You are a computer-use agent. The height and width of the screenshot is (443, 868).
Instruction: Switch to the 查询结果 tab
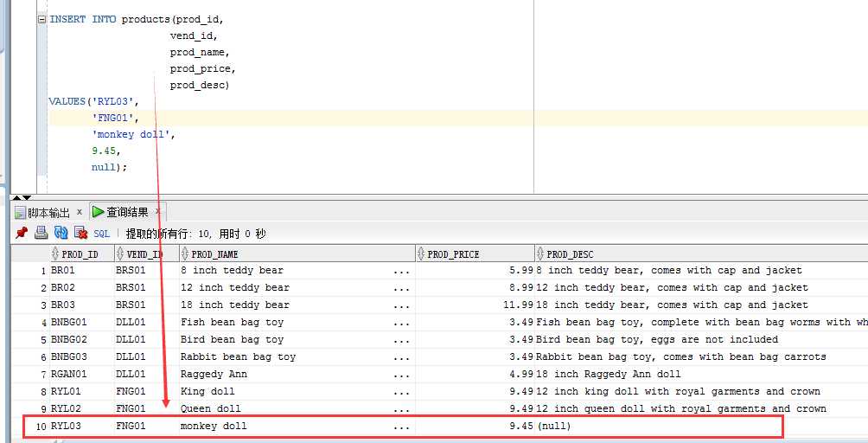click(127, 212)
